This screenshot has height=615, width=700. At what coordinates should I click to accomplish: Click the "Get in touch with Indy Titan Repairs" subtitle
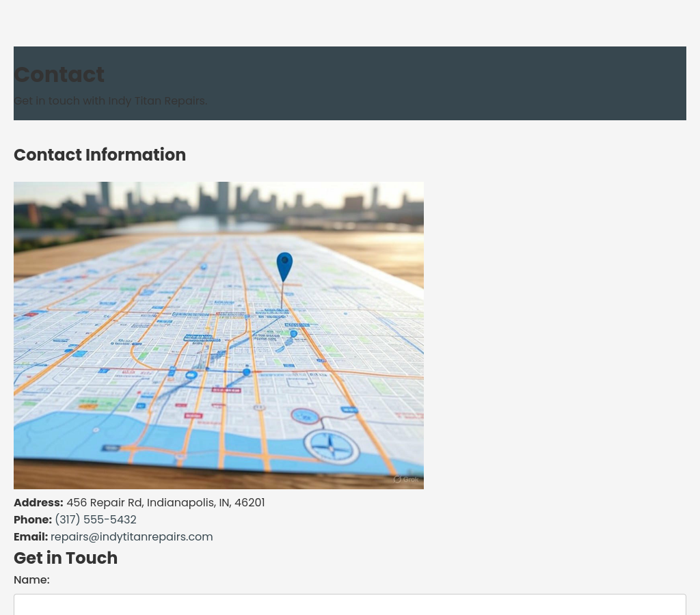(110, 101)
